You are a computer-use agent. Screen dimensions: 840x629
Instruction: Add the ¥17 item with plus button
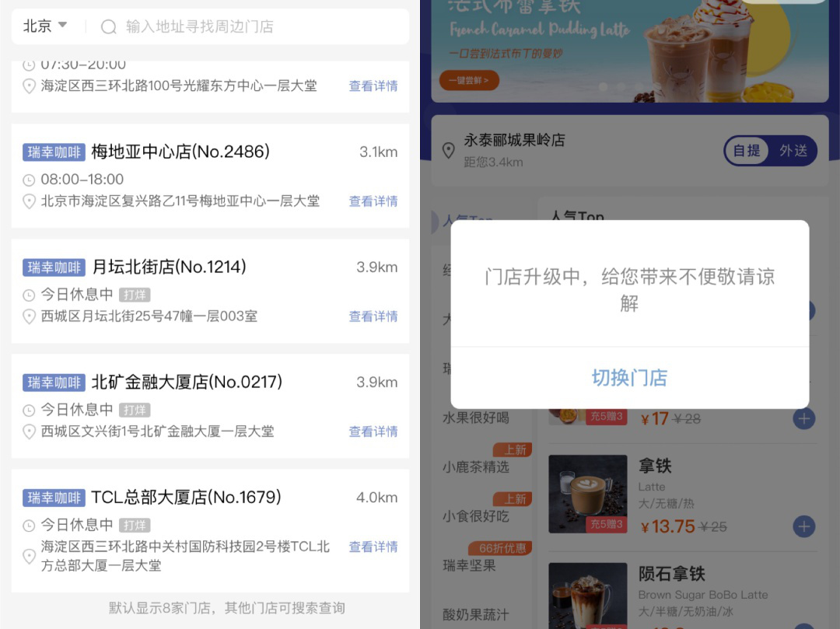click(x=803, y=418)
